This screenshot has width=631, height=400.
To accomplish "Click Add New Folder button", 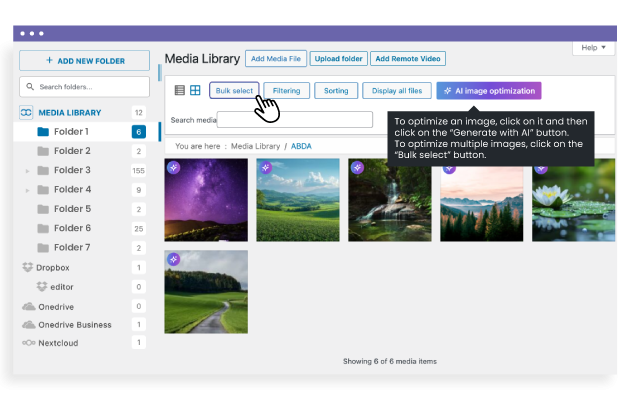I will tap(84, 61).
